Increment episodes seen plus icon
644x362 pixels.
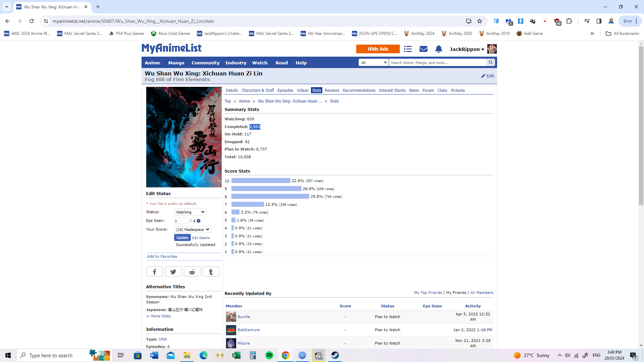199,221
